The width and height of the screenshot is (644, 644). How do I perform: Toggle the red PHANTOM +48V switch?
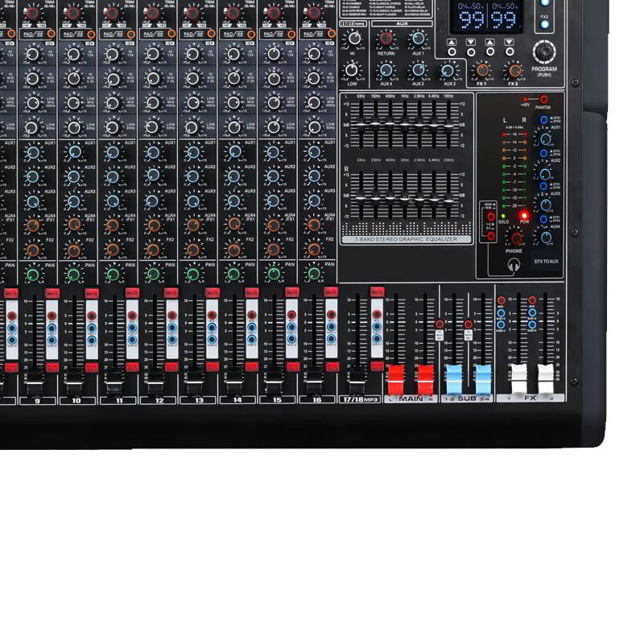pyautogui.click(x=543, y=99)
